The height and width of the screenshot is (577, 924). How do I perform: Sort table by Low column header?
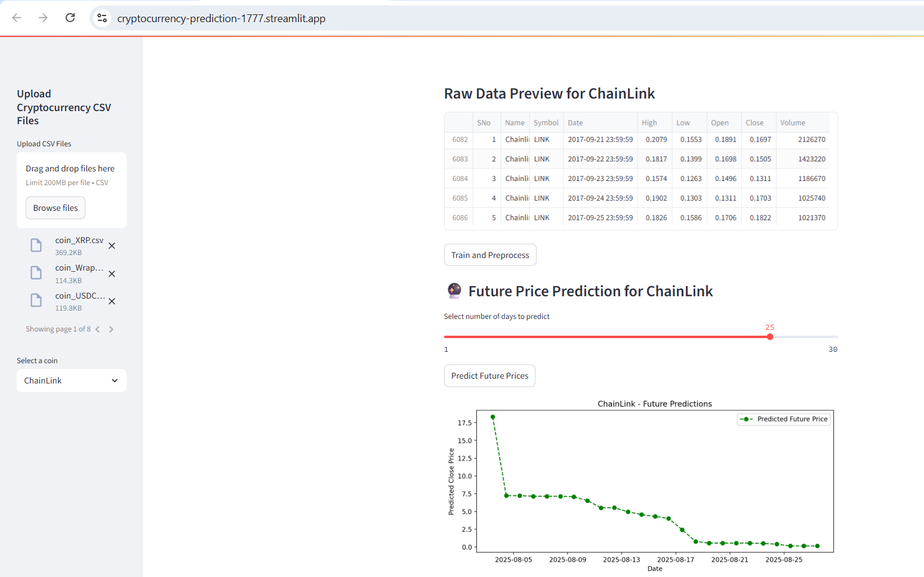(689, 122)
